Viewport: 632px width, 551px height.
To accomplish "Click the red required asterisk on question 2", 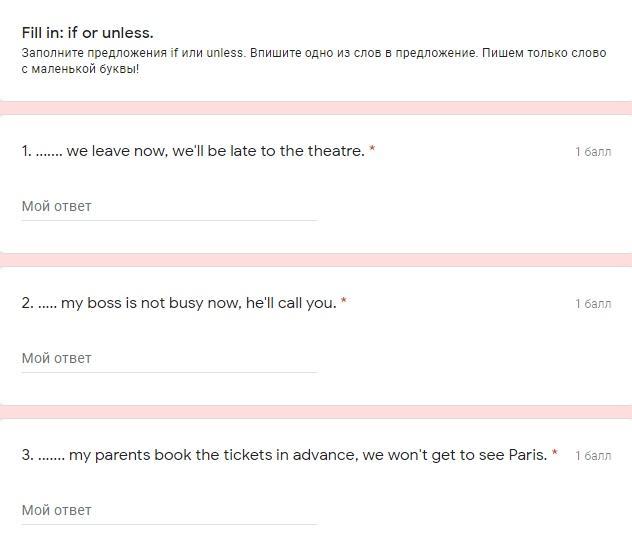I will click(344, 302).
